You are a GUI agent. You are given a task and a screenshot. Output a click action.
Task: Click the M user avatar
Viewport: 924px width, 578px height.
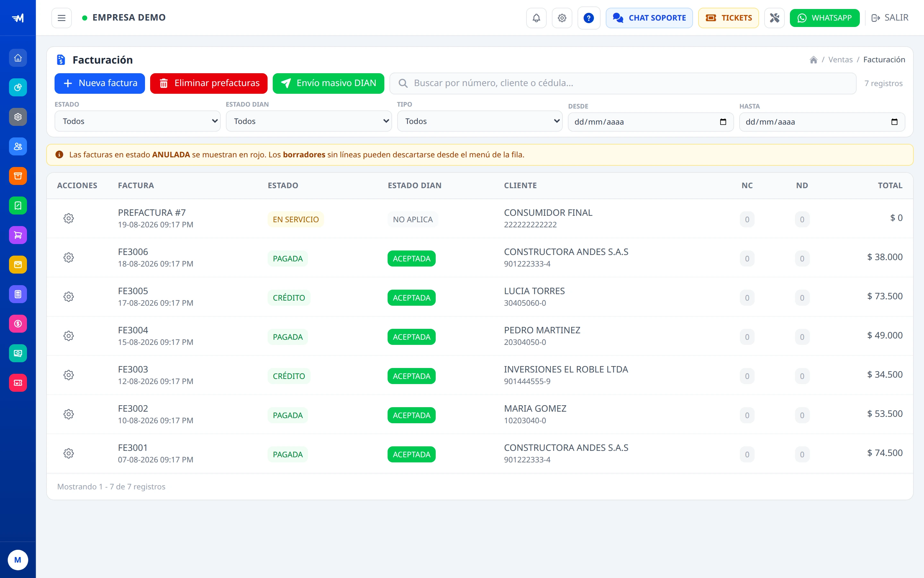tap(18, 560)
